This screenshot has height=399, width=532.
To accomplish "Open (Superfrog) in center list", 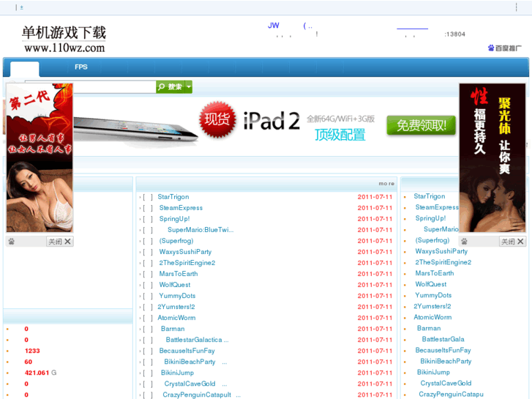I will pos(176,241).
